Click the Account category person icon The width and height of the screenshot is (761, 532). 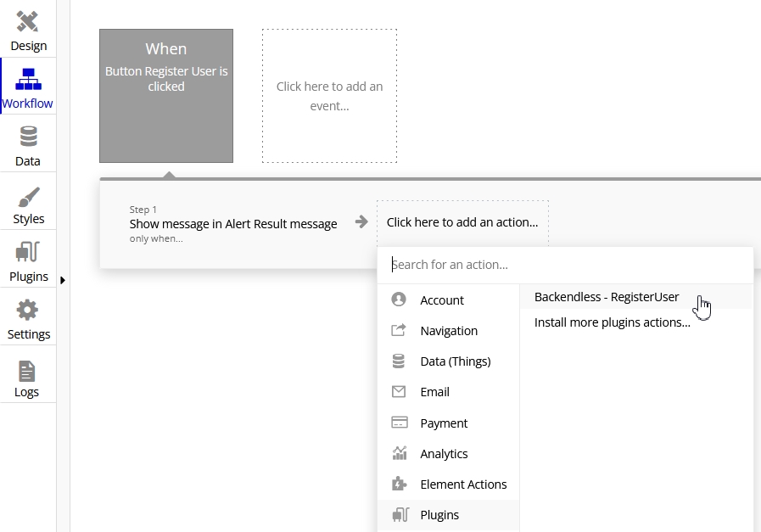(x=399, y=300)
